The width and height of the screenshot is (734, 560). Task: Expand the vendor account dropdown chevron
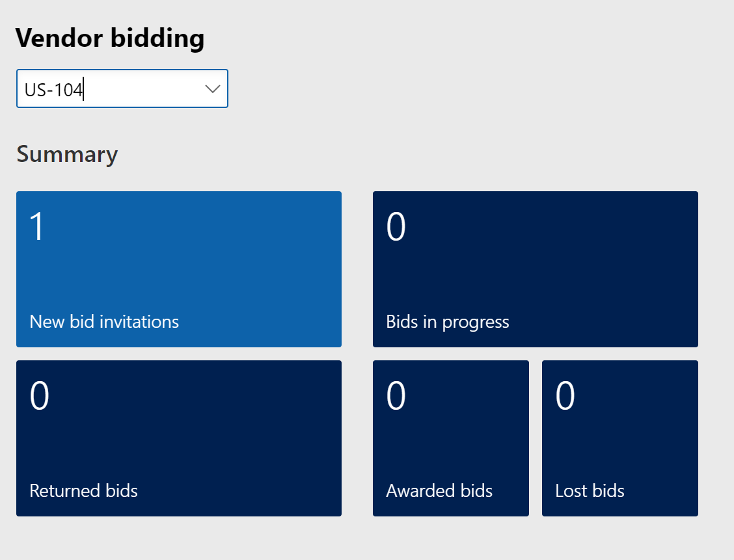(212, 89)
